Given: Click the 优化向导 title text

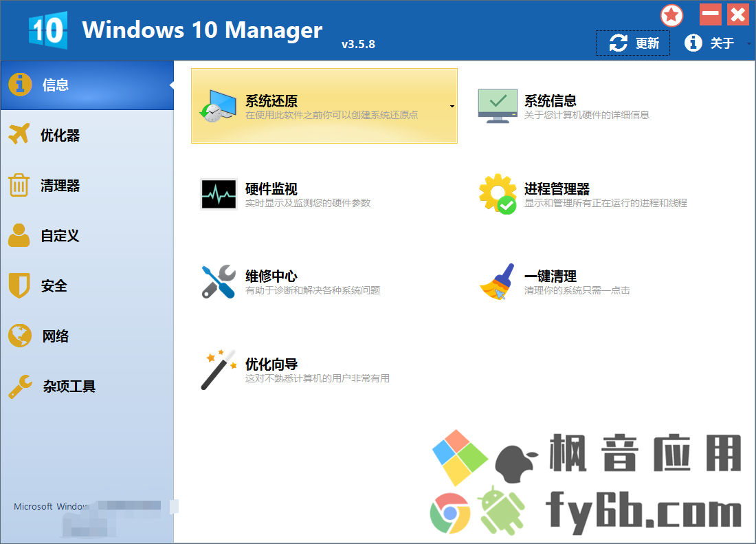Looking at the screenshot, I should click(271, 364).
